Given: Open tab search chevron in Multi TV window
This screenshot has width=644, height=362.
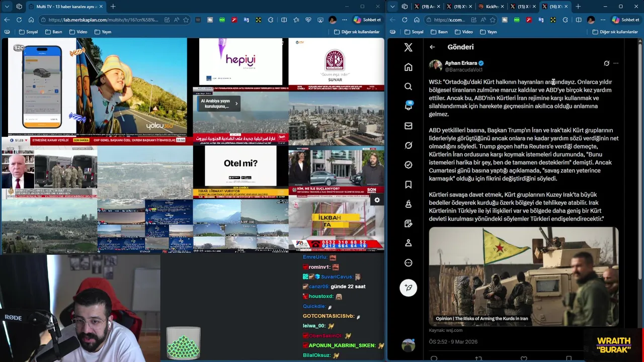Looking at the screenshot, I should tap(7, 7).
